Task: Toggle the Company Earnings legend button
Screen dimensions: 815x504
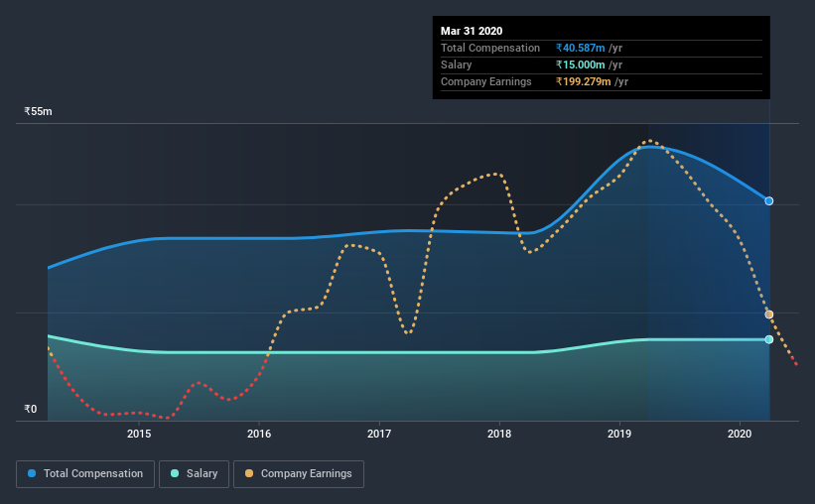Action: pos(299,474)
